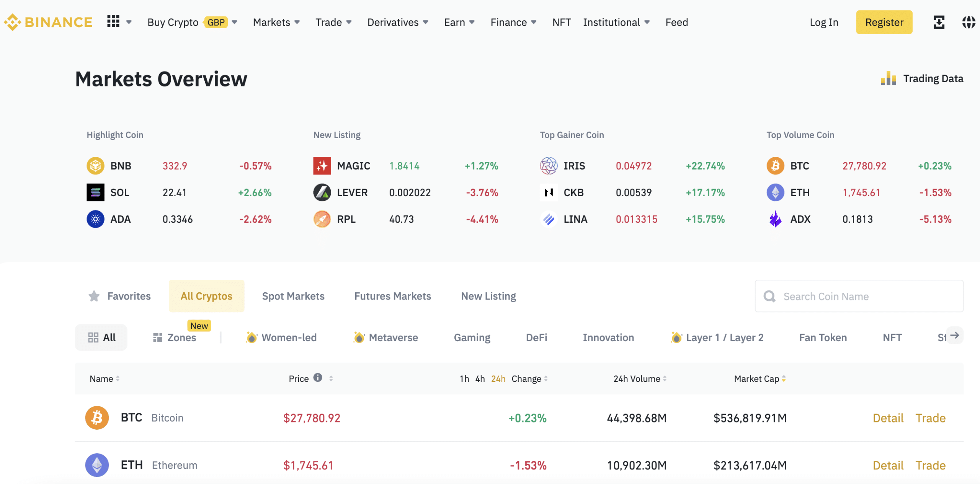Viewport: 980px width, 484px height.
Task: Select the Spot Markets tab
Action: 292,295
